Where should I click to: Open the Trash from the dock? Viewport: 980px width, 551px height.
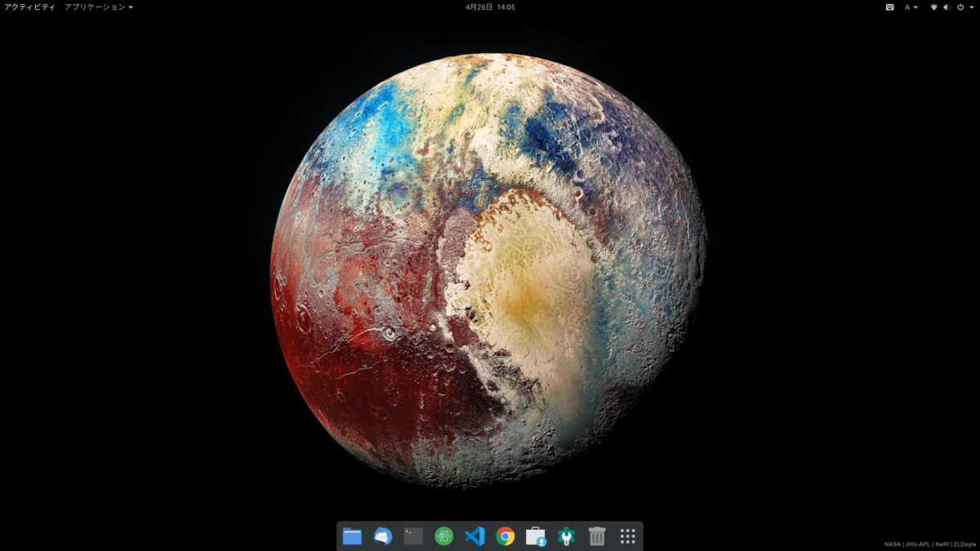coord(597,536)
